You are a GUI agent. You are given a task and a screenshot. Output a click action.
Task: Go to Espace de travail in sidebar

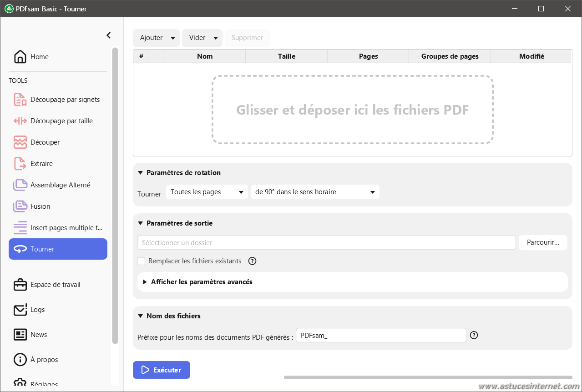click(x=55, y=285)
